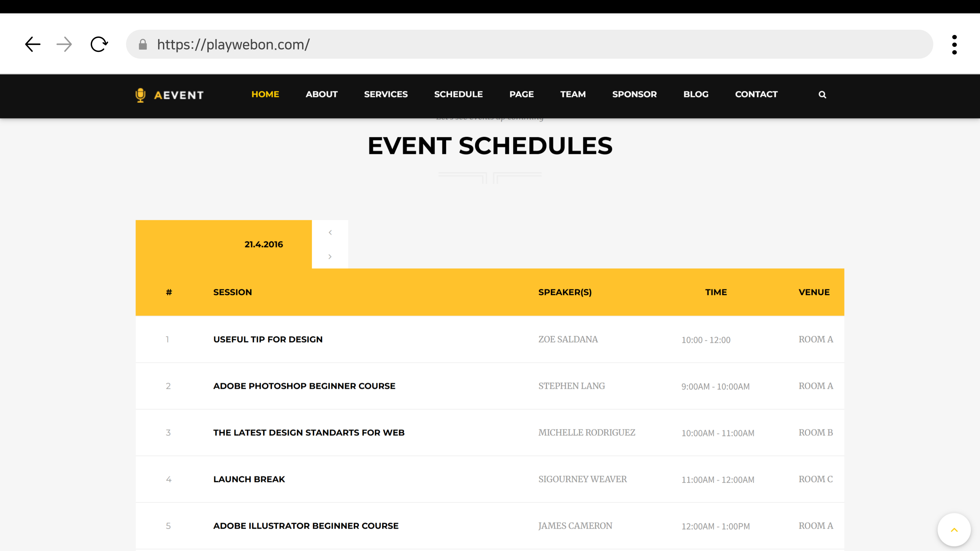
Task: Open the search magnifier in navbar
Action: point(822,95)
